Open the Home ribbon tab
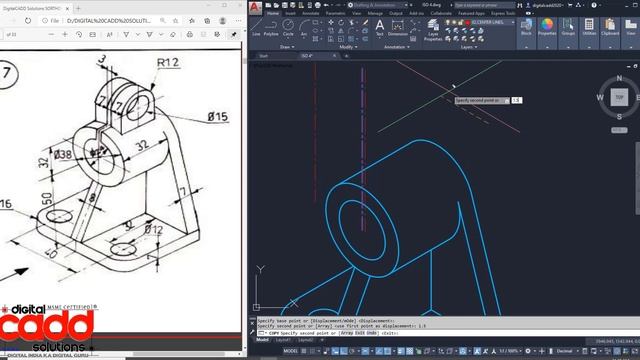This screenshot has width=640, height=360. [x=273, y=13]
